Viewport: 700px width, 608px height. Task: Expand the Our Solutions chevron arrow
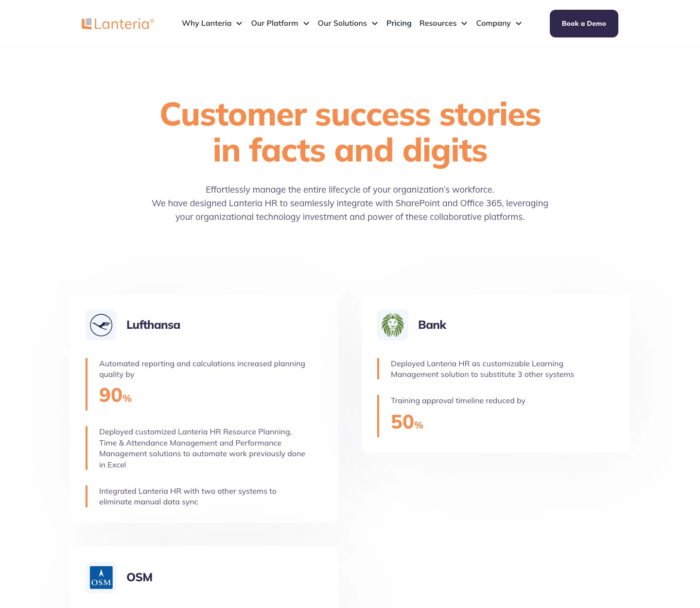click(x=375, y=23)
